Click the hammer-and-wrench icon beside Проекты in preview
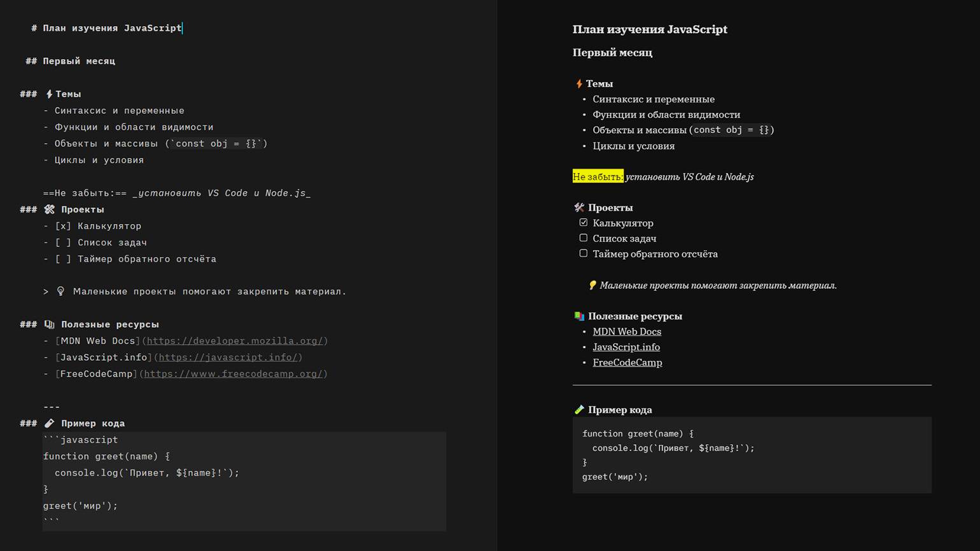The height and width of the screenshot is (551, 980). 579,207
